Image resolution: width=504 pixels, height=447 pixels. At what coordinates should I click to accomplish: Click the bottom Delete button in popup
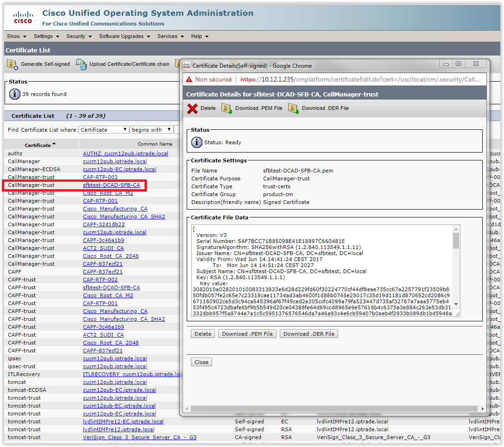point(203,334)
